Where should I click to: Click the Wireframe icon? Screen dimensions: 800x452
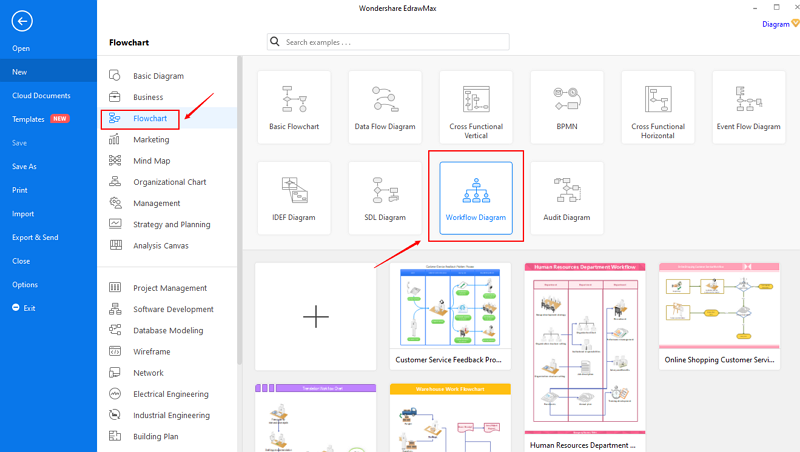coord(115,351)
